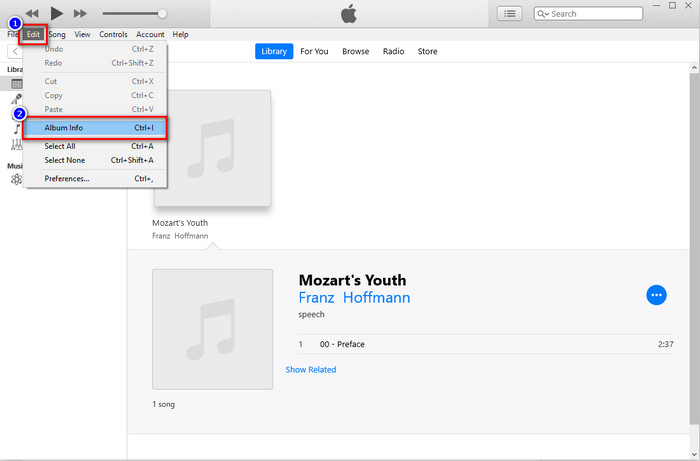The image size is (700, 461).
Task: Click the search magnifier dropdown icon
Action: point(543,14)
